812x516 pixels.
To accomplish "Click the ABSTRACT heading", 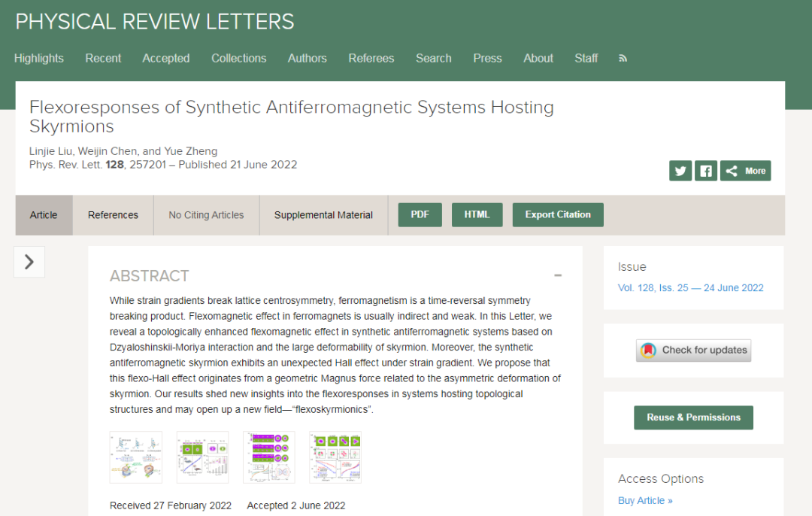I will click(x=149, y=276).
